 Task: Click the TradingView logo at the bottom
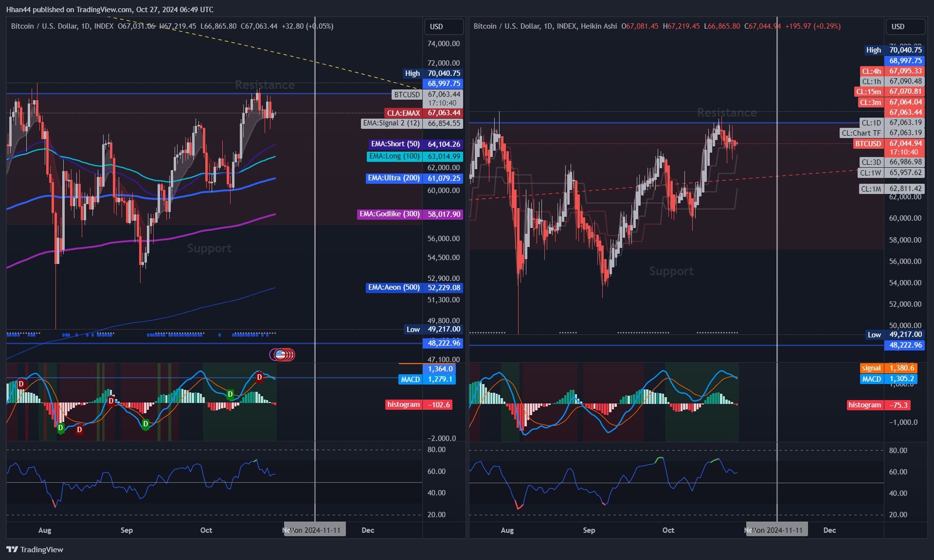(x=35, y=549)
